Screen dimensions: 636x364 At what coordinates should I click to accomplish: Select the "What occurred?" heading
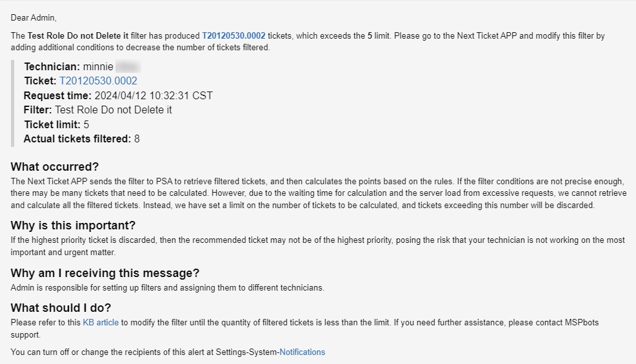55,167
